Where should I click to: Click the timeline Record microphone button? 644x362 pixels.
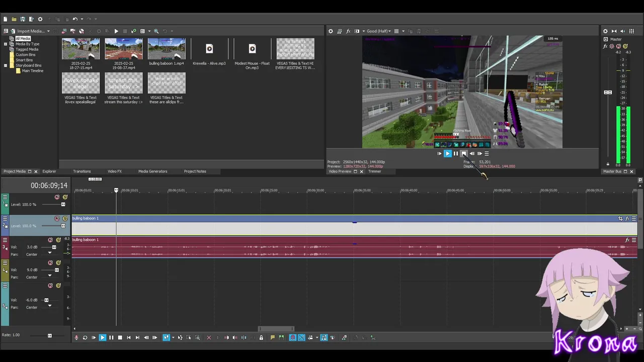(76, 338)
